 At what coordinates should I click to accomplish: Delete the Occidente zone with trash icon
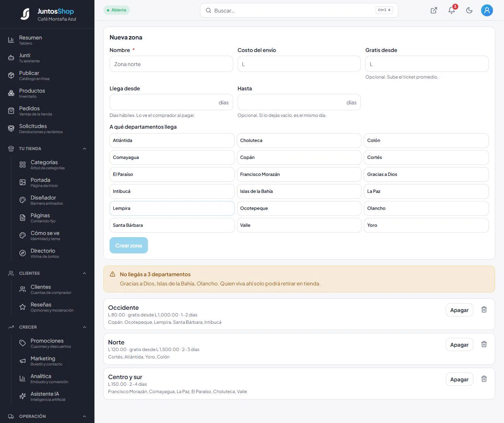point(484,310)
